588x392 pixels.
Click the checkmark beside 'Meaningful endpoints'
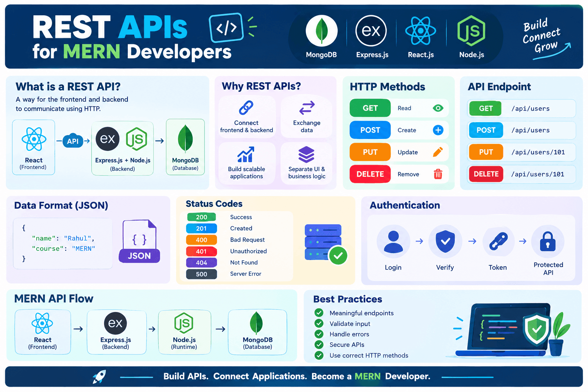pyautogui.click(x=319, y=313)
